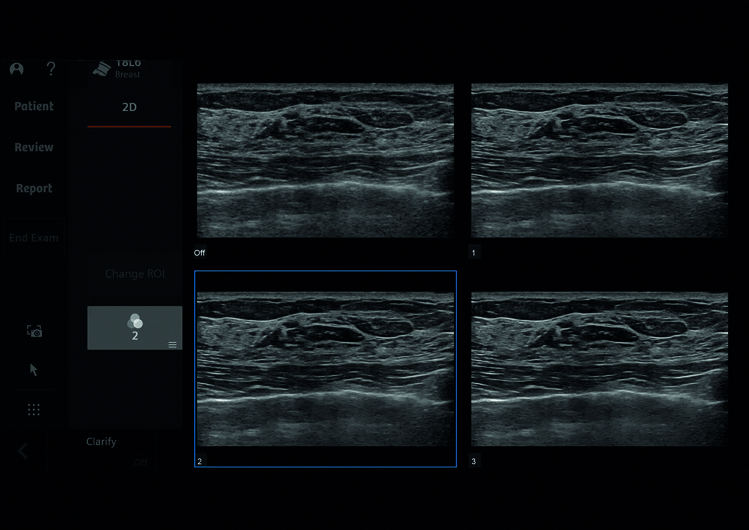Open the menu lines on level 2 tile
Screen dimensions: 749x530
(172, 344)
